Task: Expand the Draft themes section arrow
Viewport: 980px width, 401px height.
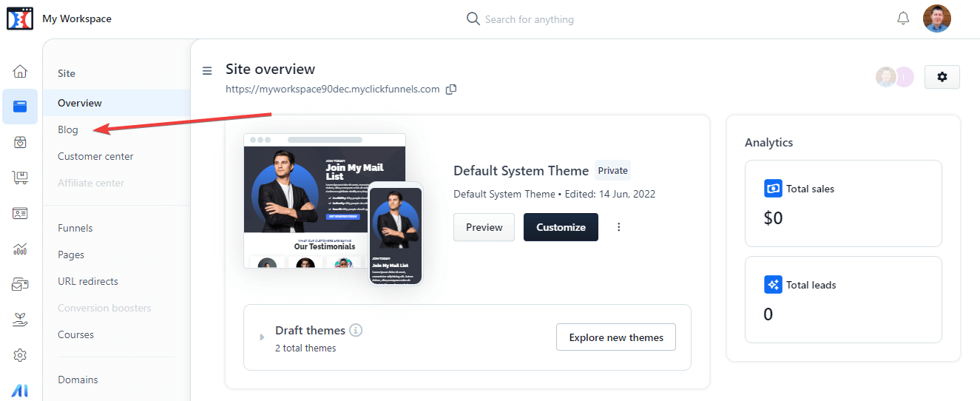Action: 262,337
